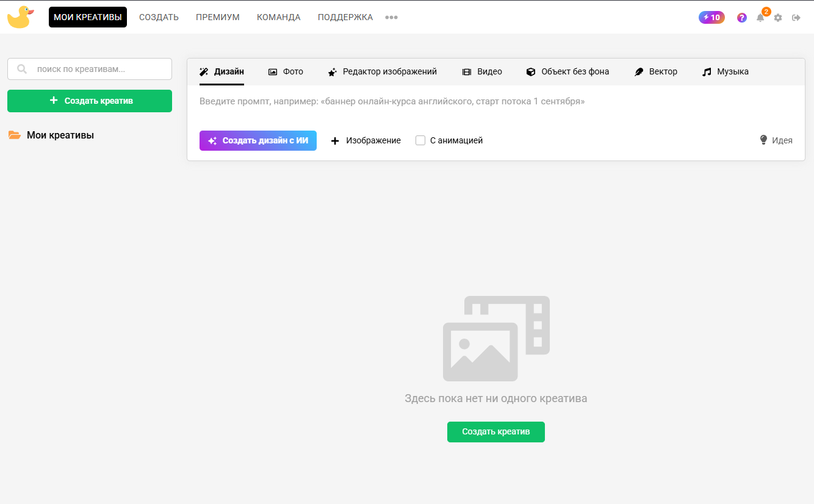The image size is (814, 504).
Task: Click the three-dots more menu in navigation
Action: click(x=391, y=18)
